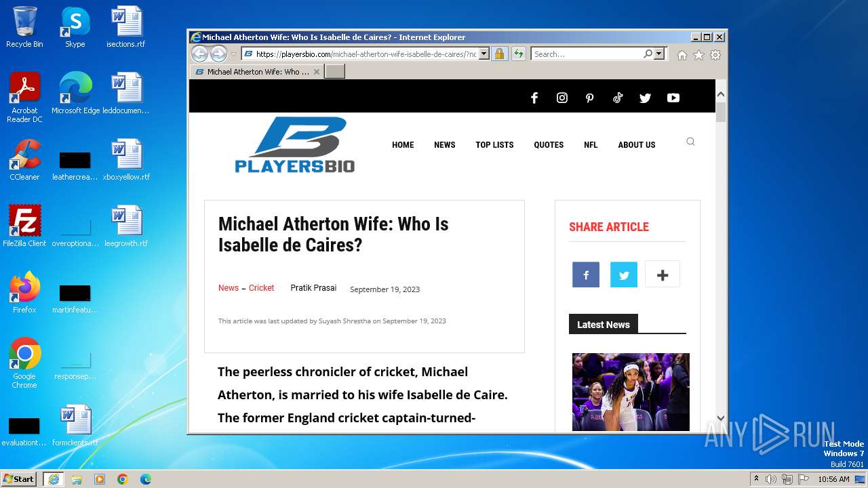868x488 pixels.
Task: Click the News category link
Action: point(229,288)
